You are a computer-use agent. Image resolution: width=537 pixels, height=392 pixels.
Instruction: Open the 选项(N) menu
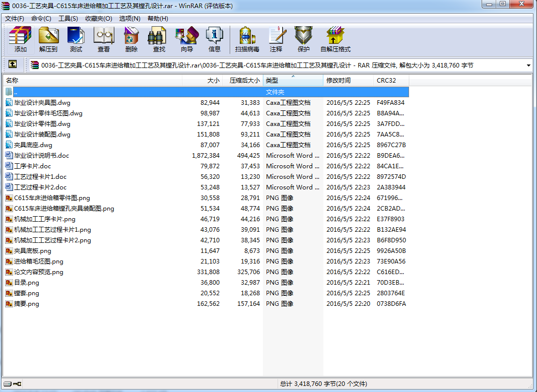(129, 19)
